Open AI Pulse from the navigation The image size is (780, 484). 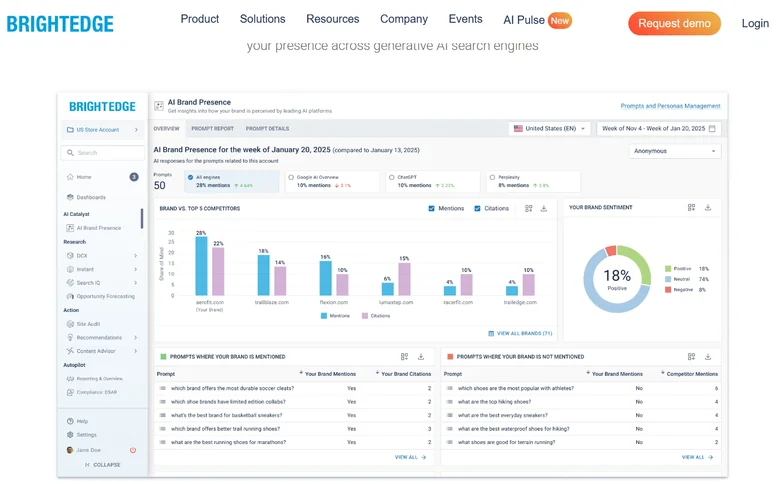pos(537,20)
